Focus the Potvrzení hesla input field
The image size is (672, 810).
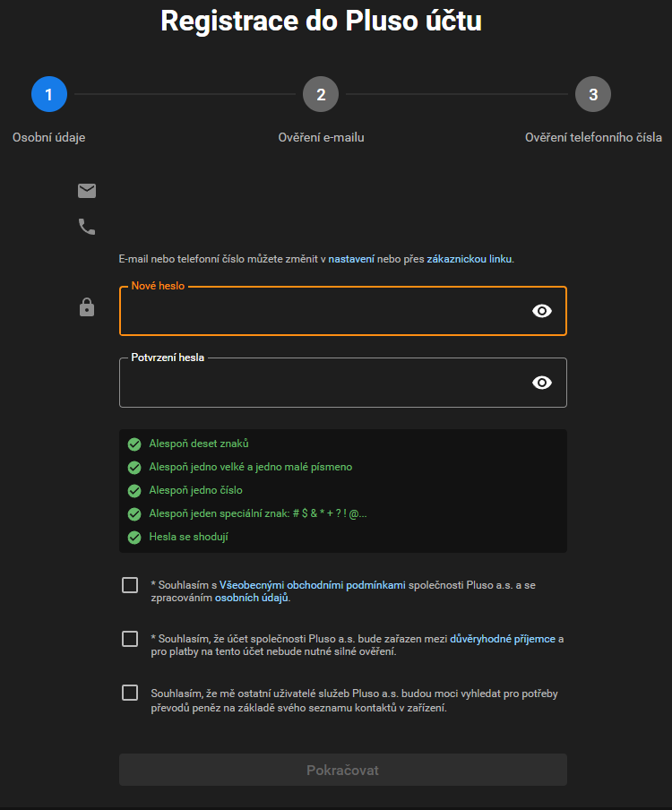click(343, 383)
